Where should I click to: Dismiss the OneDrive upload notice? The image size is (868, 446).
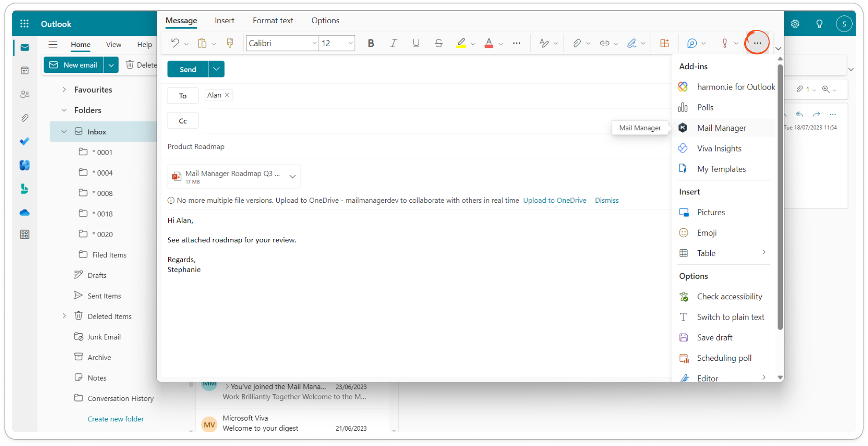(x=607, y=200)
